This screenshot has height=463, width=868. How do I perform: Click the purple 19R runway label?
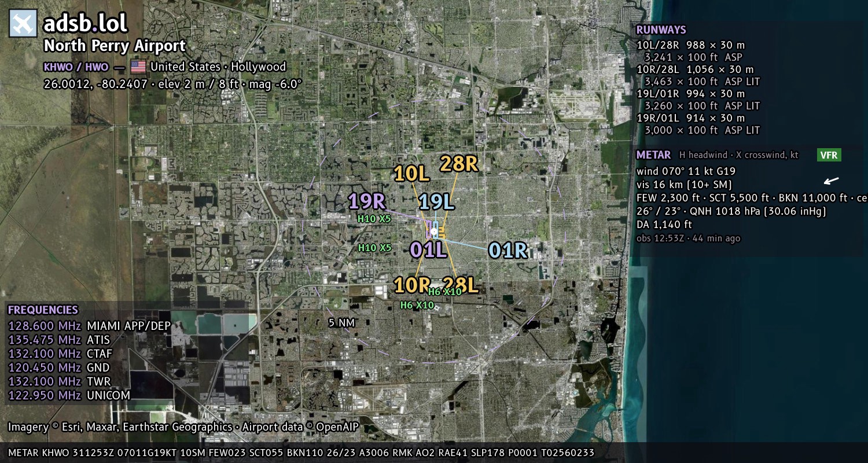367,201
